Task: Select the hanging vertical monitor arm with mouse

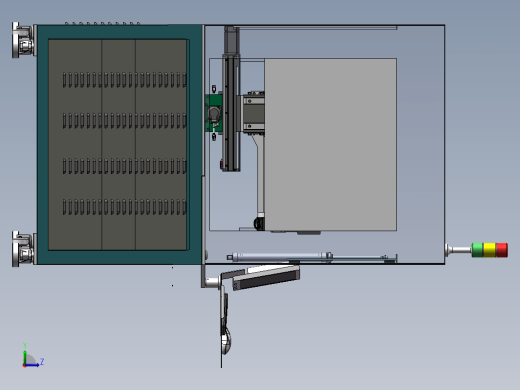Action: point(225,320)
